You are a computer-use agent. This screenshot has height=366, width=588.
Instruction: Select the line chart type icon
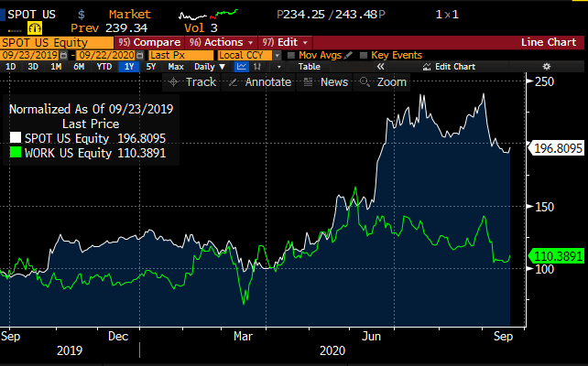tap(242, 67)
